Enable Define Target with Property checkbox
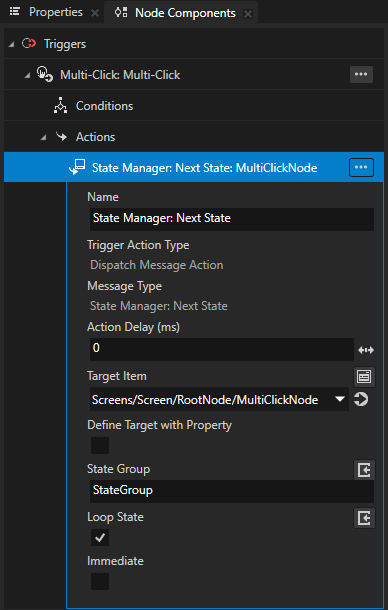The image size is (388, 610). click(100, 445)
